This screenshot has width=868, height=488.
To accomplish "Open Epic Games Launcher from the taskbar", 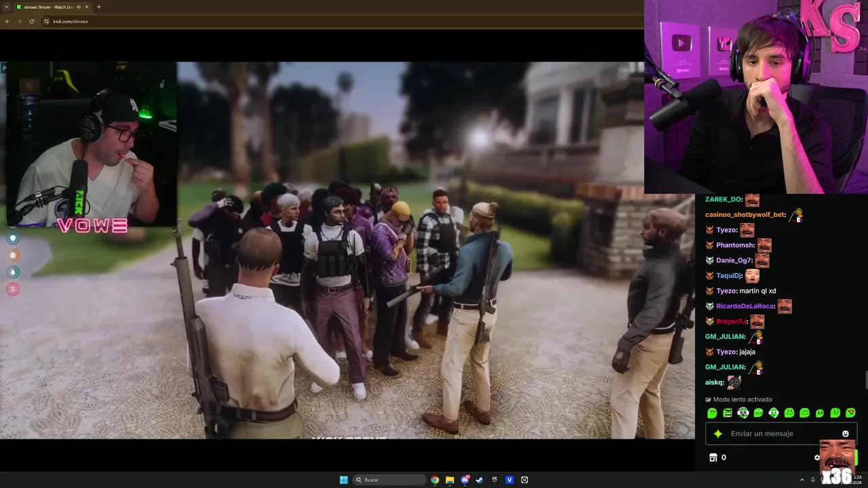I will tap(494, 480).
